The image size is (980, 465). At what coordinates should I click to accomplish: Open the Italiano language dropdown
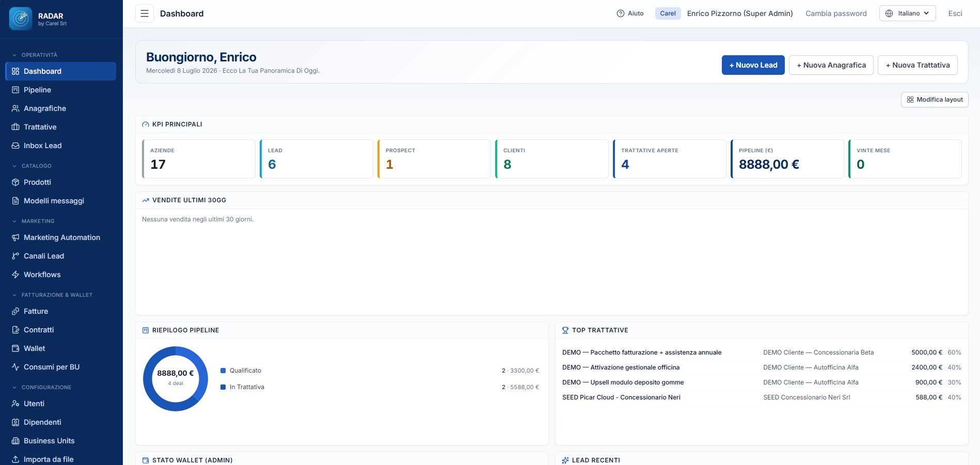pyautogui.click(x=907, y=13)
